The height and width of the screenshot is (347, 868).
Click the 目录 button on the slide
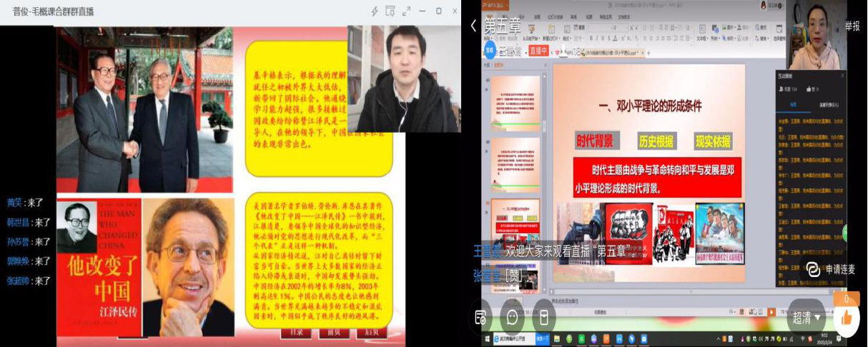coord(296,332)
